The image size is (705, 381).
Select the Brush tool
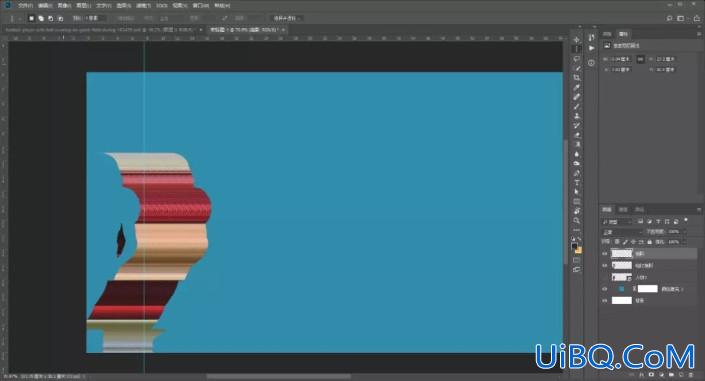(577, 106)
